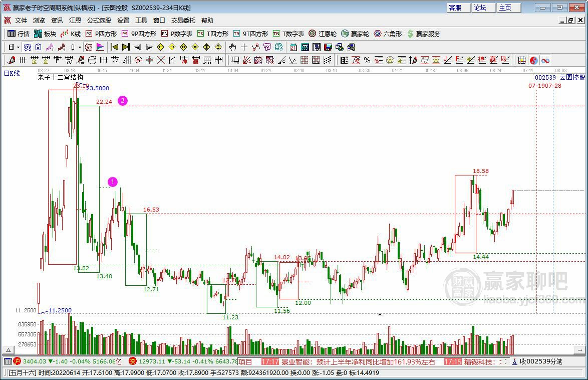Viewport: 588px width, 380px height.
Task: Open the 六角形 hexagon chart
Action: (388, 34)
